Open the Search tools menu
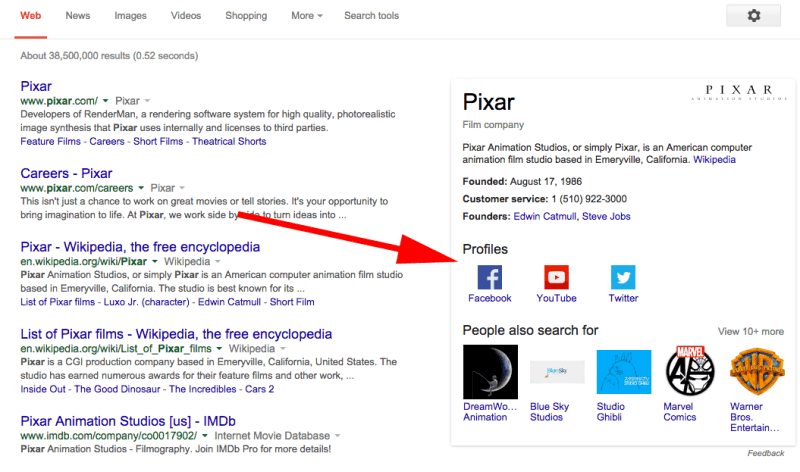The image size is (800, 472). tap(371, 16)
